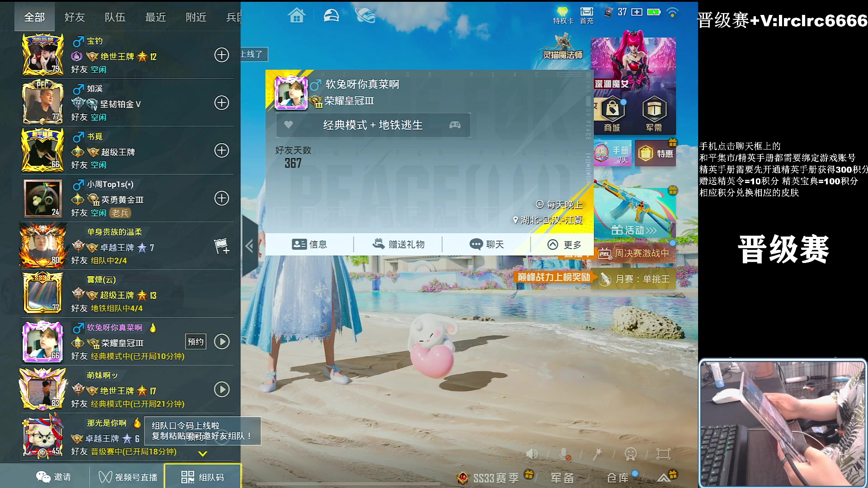Spectate 软兔呀你真菜啊 with play icon
Viewport: 868px width, 488px height.
(222, 342)
